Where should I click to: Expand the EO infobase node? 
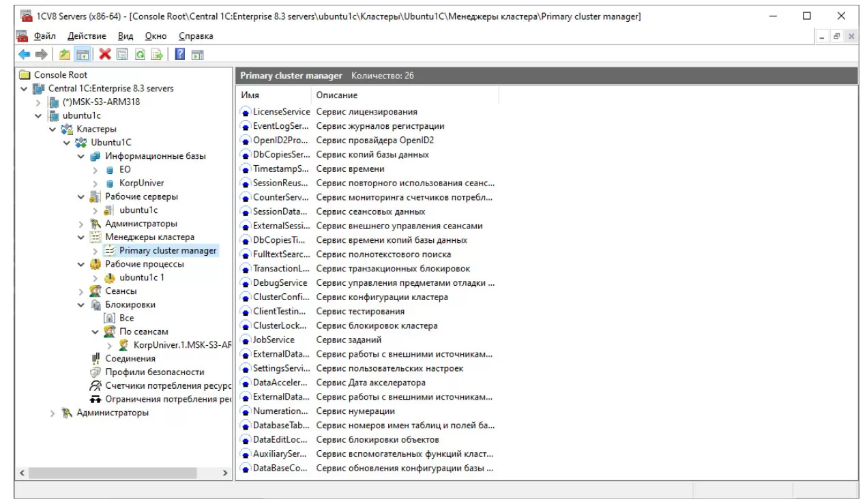(95, 170)
